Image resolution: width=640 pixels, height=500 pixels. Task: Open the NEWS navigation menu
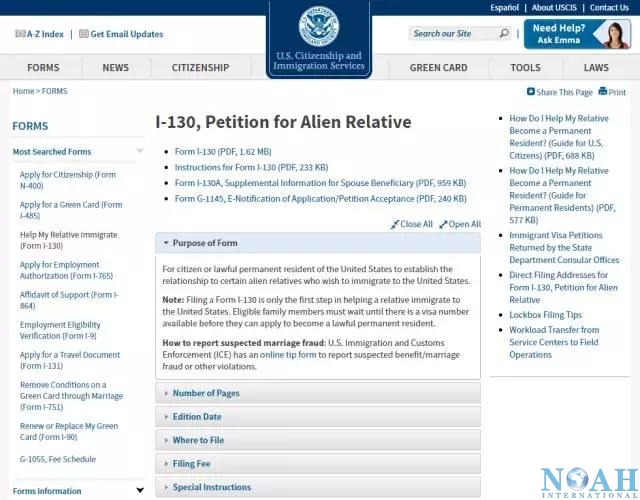click(116, 68)
